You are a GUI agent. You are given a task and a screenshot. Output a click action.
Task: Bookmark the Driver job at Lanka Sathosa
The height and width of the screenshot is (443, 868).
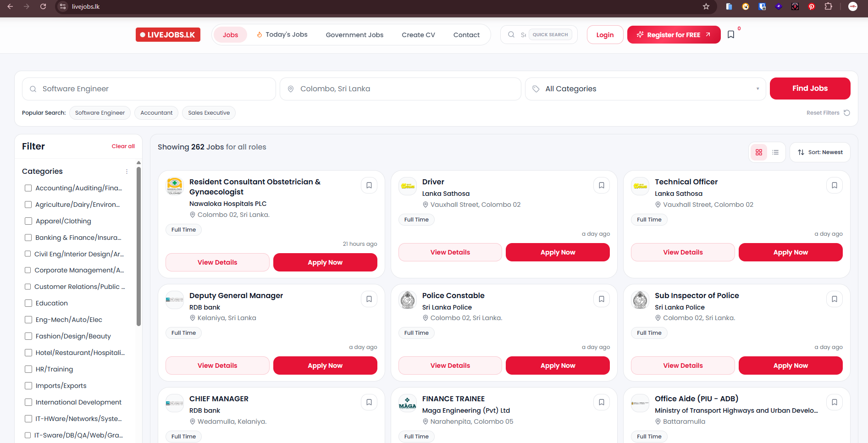coord(602,185)
